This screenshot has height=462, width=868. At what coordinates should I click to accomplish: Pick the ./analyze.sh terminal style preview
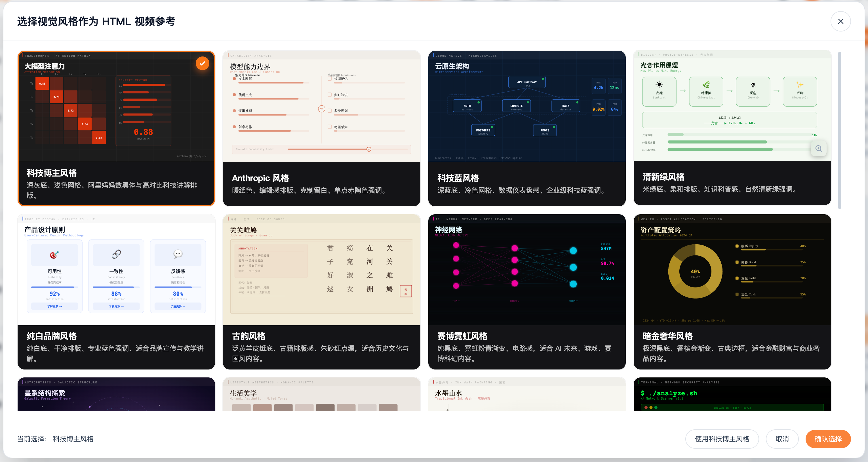click(732, 394)
